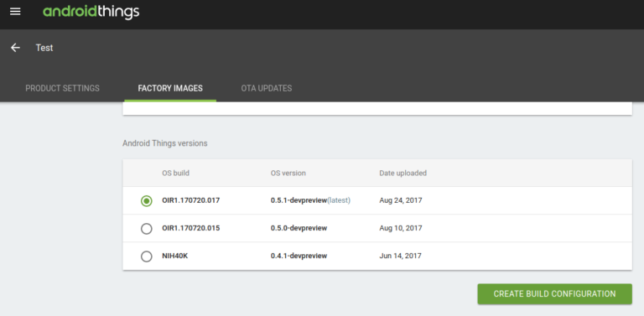Click the Aug 10, 2017 date cell

tap(401, 228)
